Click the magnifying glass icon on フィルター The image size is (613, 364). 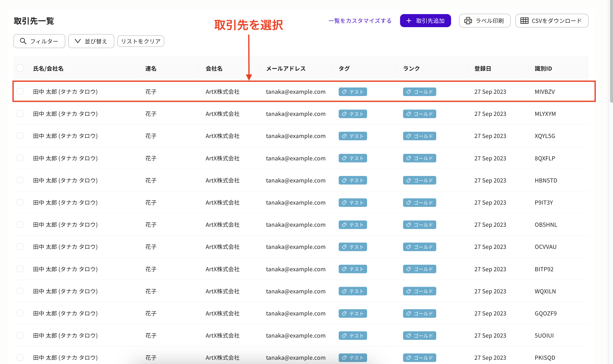click(x=23, y=41)
